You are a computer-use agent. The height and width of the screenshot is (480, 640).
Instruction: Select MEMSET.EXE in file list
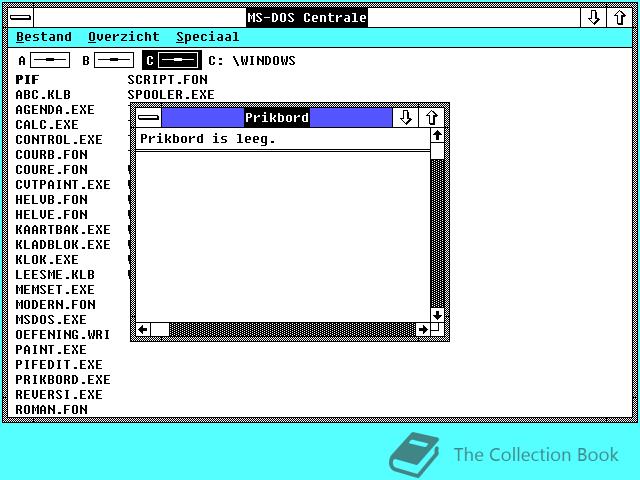click(x=55, y=290)
